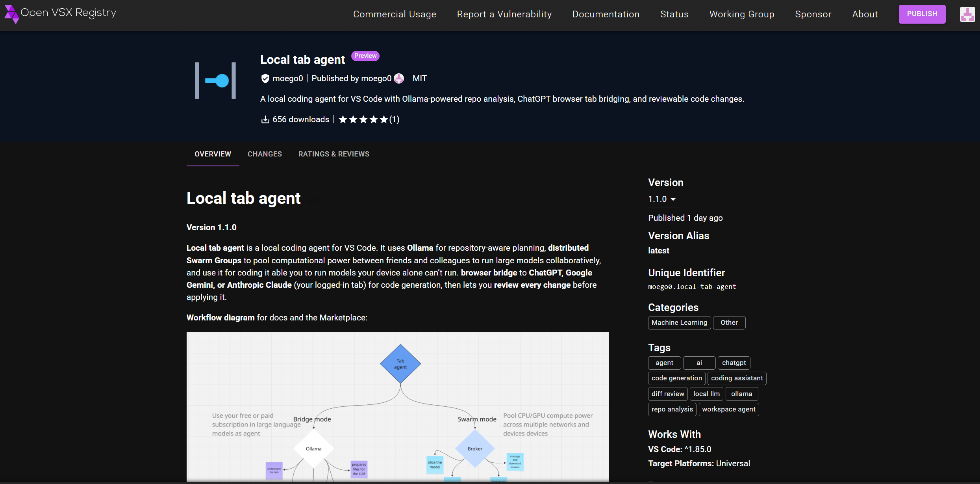Open the moego0 namespace link
Image resolution: width=980 pixels, height=484 pixels.
pyautogui.click(x=287, y=78)
